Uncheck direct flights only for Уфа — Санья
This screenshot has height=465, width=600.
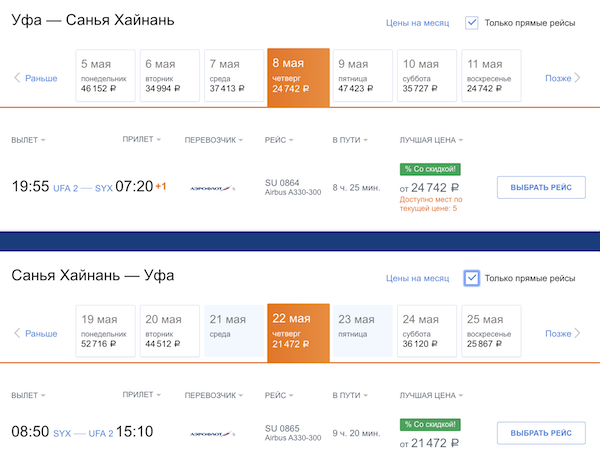tap(472, 23)
